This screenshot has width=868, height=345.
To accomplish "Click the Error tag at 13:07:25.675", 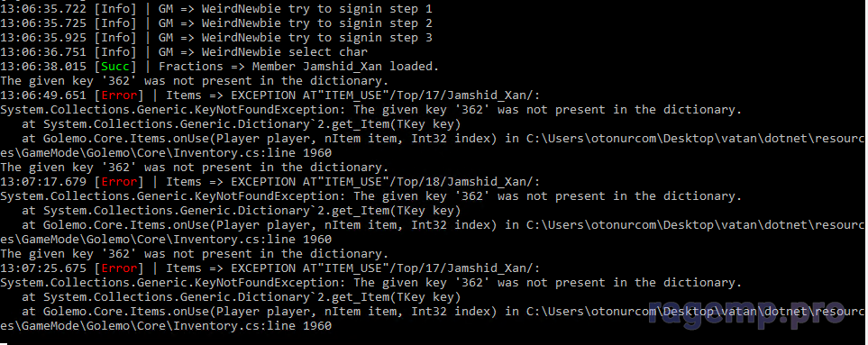I will point(118,268).
